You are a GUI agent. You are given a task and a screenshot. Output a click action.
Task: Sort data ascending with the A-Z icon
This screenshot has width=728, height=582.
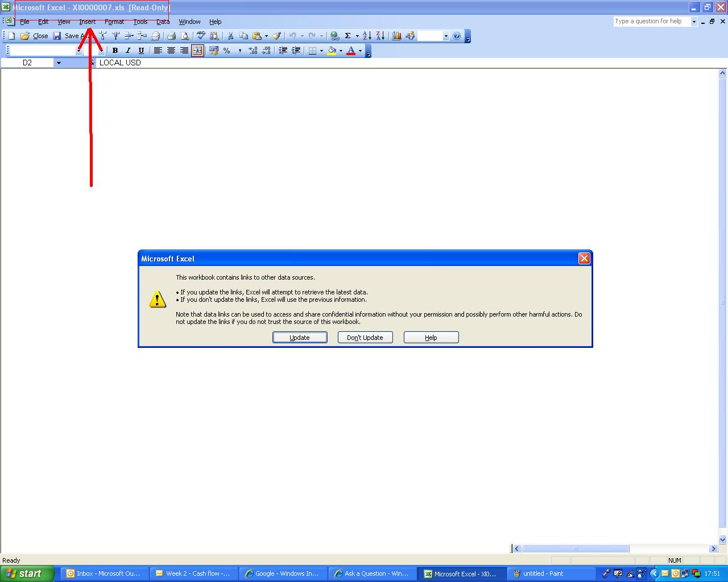pyautogui.click(x=366, y=36)
